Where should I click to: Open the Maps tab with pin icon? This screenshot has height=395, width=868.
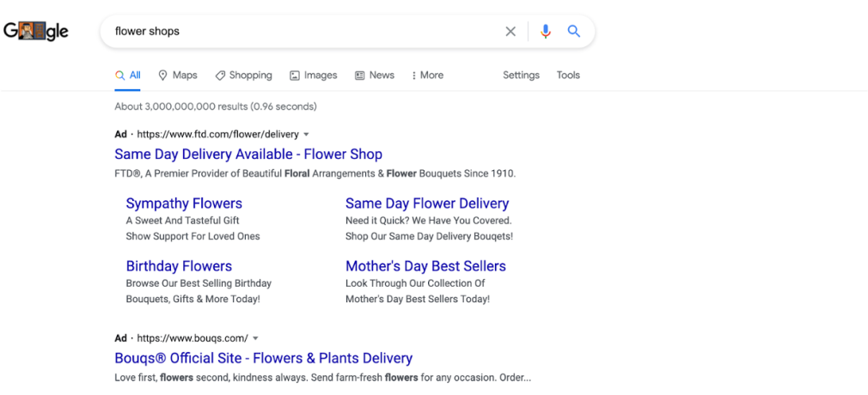tap(178, 76)
